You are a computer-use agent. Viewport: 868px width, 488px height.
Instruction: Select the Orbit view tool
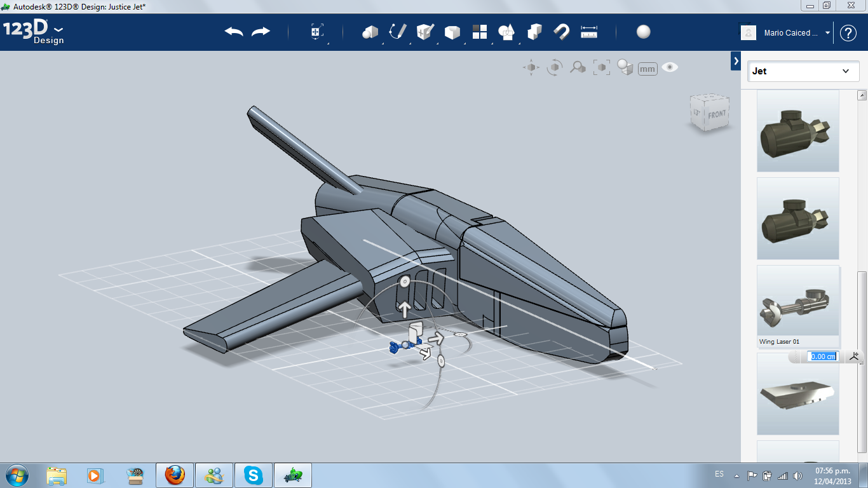pyautogui.click(x=555, y=67)
